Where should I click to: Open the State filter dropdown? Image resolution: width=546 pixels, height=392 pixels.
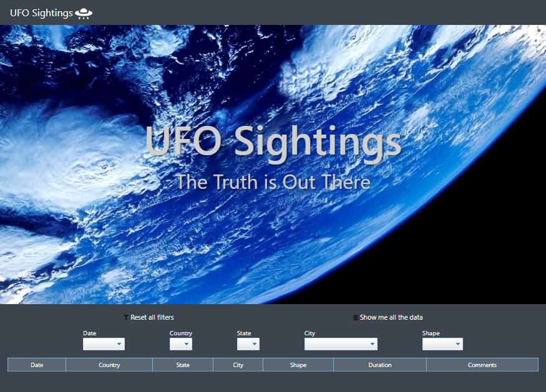point(248,344)
